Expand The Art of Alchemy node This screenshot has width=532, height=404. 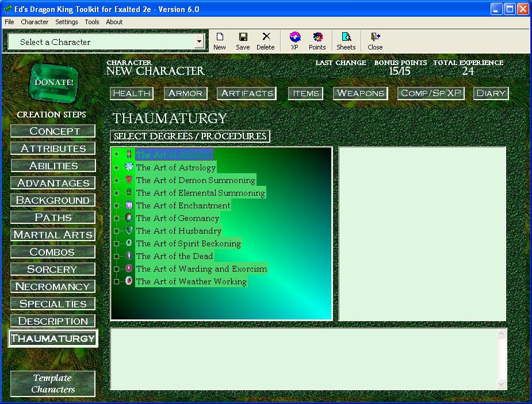116,154
